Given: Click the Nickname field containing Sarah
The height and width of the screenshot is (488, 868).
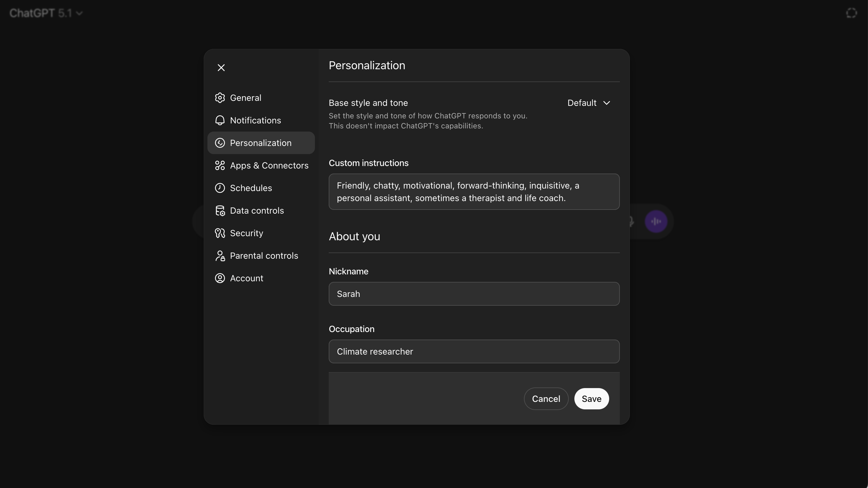Looking at the screenshot, I should pos(474,294).
